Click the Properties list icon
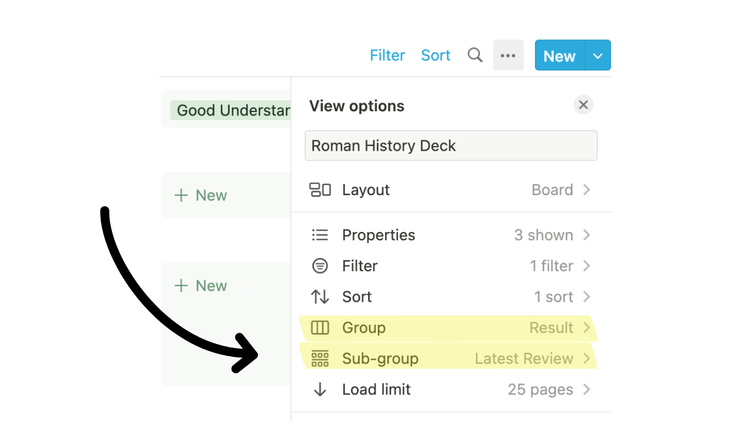The image size is (750, 422). click(320, 235)
